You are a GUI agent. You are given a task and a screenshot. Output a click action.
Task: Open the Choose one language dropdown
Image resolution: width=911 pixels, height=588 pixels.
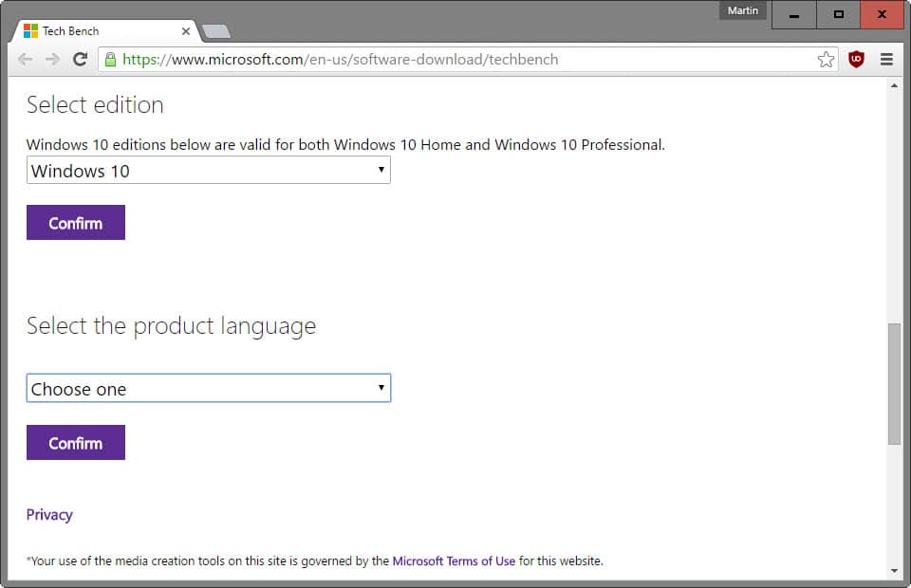[x=208, y=388]
